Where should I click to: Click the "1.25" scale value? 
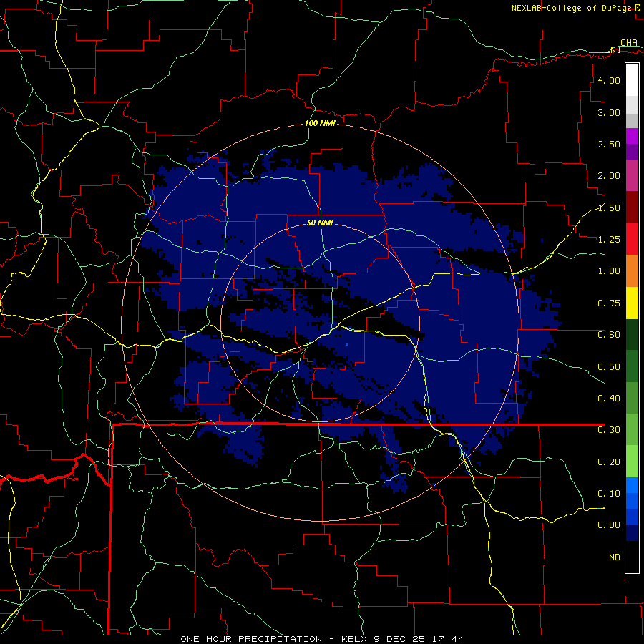pos(609,240)
